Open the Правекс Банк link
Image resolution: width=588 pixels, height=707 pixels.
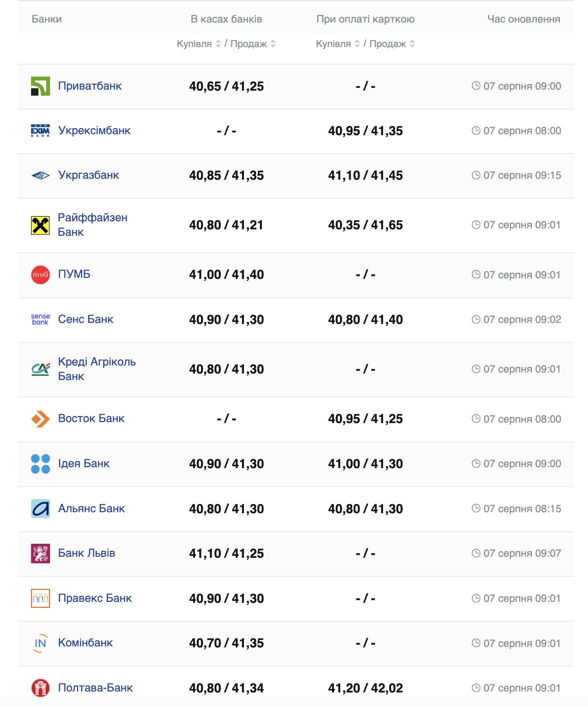pos(95,598)
